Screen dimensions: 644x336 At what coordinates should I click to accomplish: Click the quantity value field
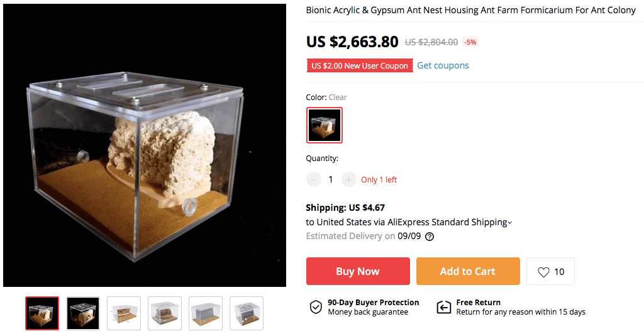pos(331,179)
